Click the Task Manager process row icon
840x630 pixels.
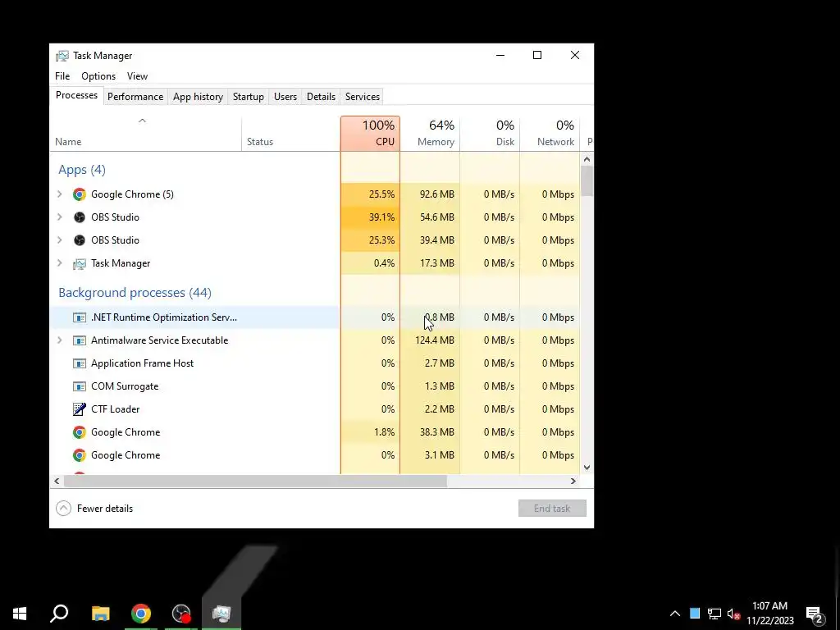[80, 263]
